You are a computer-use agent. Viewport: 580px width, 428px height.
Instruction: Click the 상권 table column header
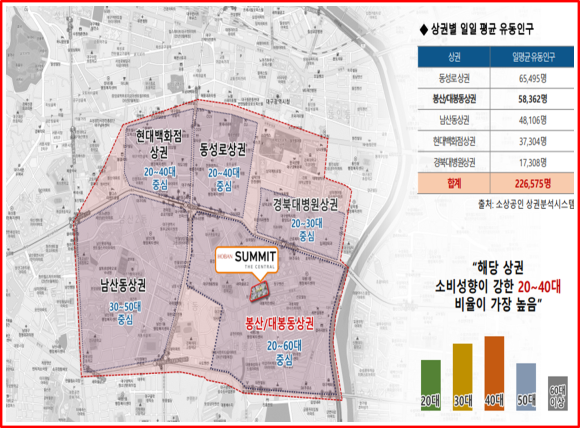(454, 57)
